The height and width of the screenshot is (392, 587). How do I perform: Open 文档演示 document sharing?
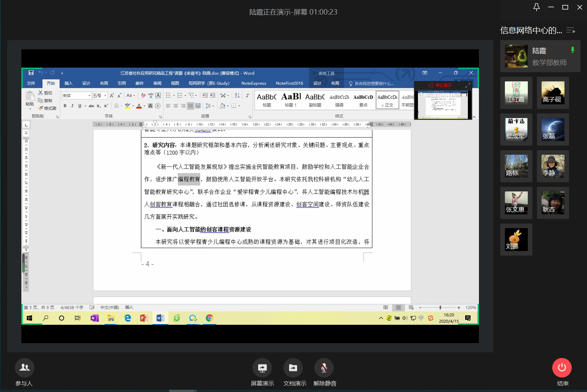(293, 368)
